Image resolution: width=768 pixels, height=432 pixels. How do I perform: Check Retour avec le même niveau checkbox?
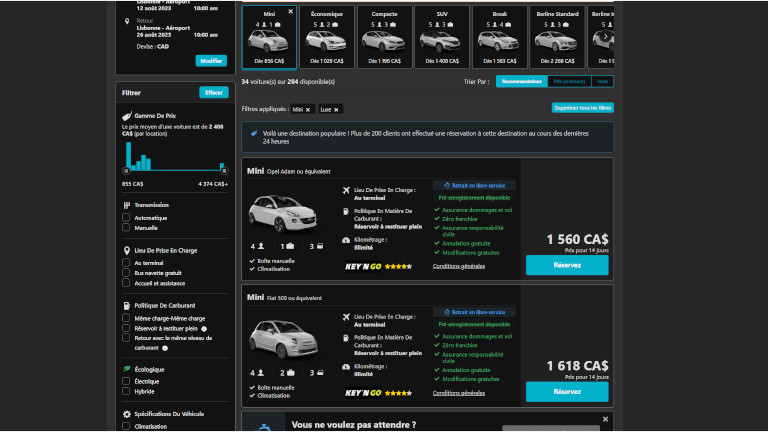pyautogui.click(x=126, y=338)
